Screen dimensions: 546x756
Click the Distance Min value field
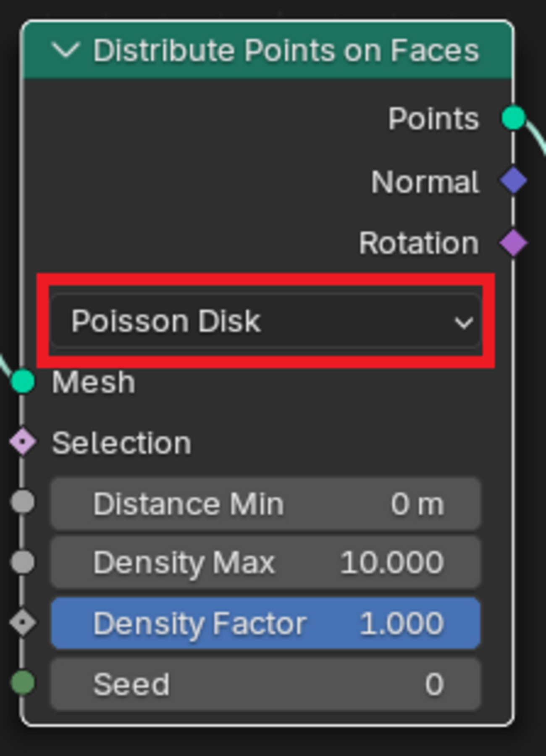tap(265, 503)
